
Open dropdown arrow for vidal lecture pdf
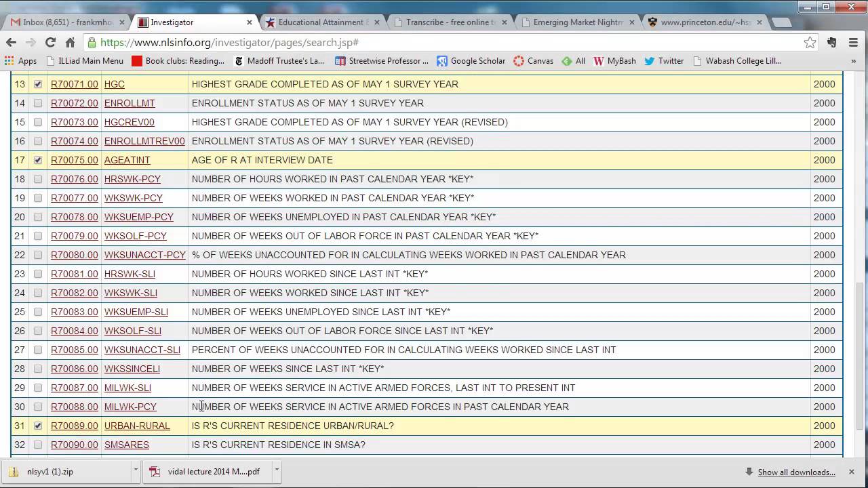(276, 470)
